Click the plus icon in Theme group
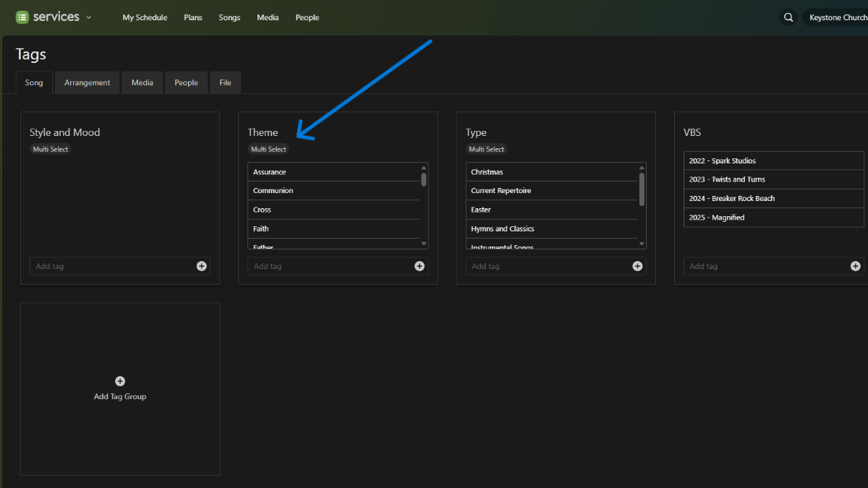 point(420,266)
